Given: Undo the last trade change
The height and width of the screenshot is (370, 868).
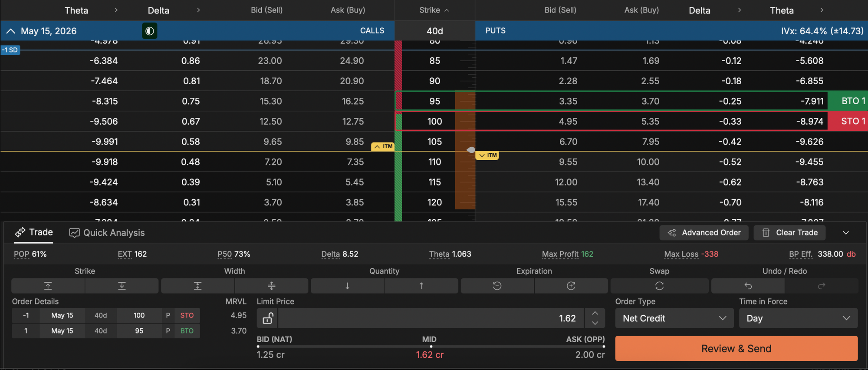Looking at the screenshot, I should (748, 286).
